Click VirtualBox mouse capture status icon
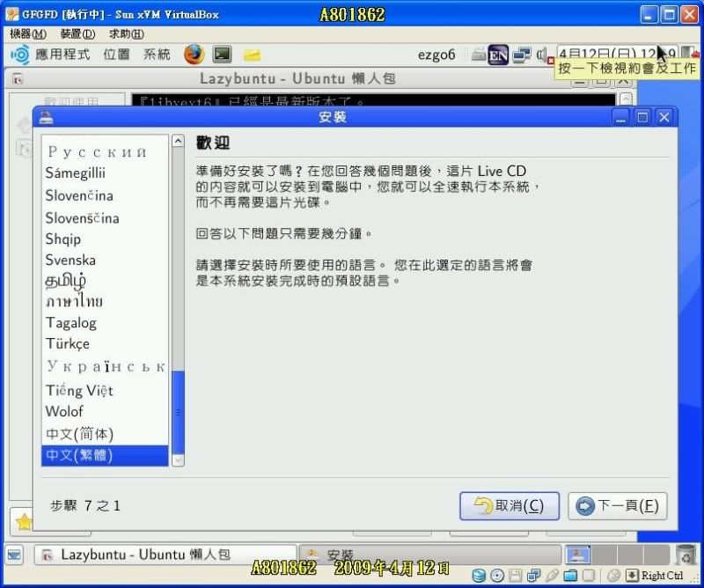This screenshot has width=704, height=588. tap(613, 576)
